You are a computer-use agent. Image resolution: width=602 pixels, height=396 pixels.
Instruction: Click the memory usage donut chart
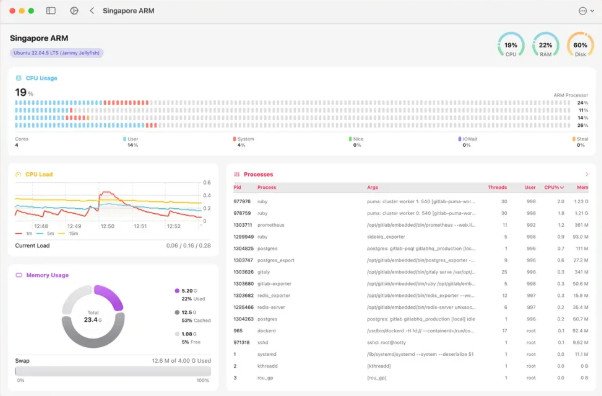pyautogui.click(x=93, y=316)
